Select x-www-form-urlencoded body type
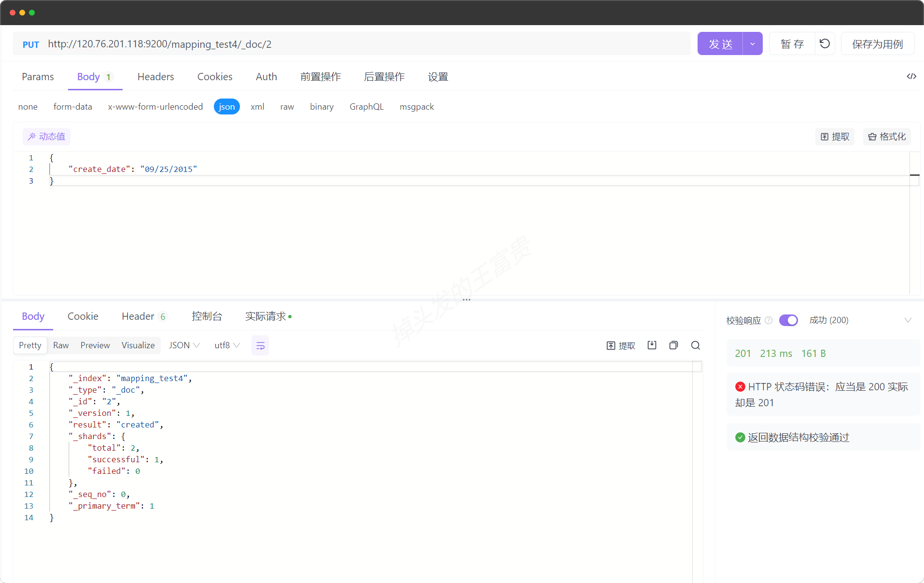924x583 pixels. [155, 107]
